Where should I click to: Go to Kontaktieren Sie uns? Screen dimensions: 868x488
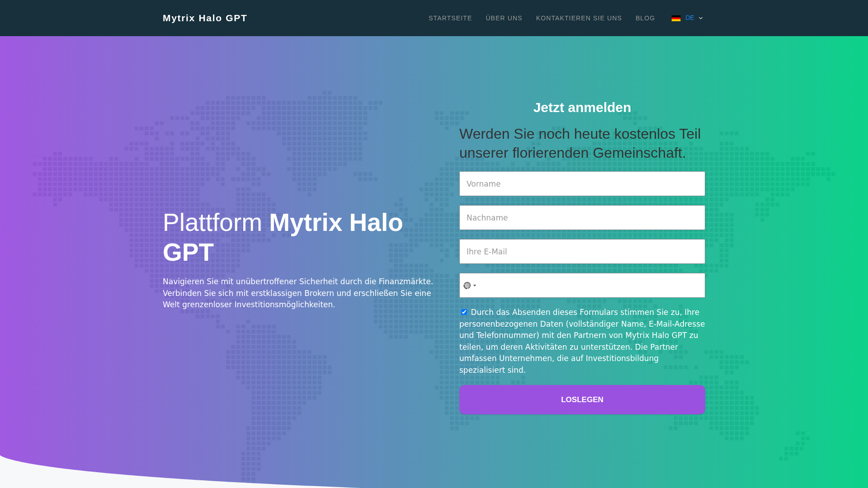coord(579,18)
